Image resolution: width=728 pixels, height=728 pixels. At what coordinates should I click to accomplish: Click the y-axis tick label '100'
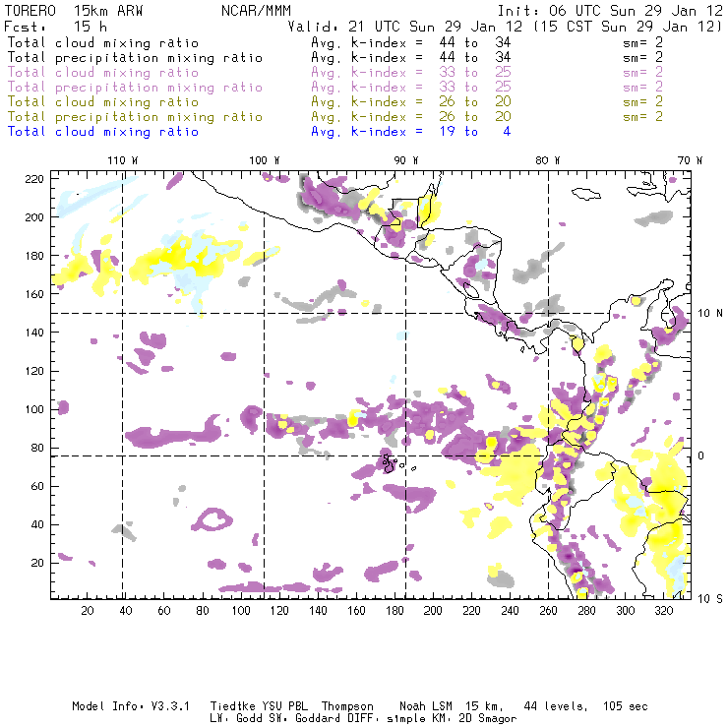(x=34, y=409)
